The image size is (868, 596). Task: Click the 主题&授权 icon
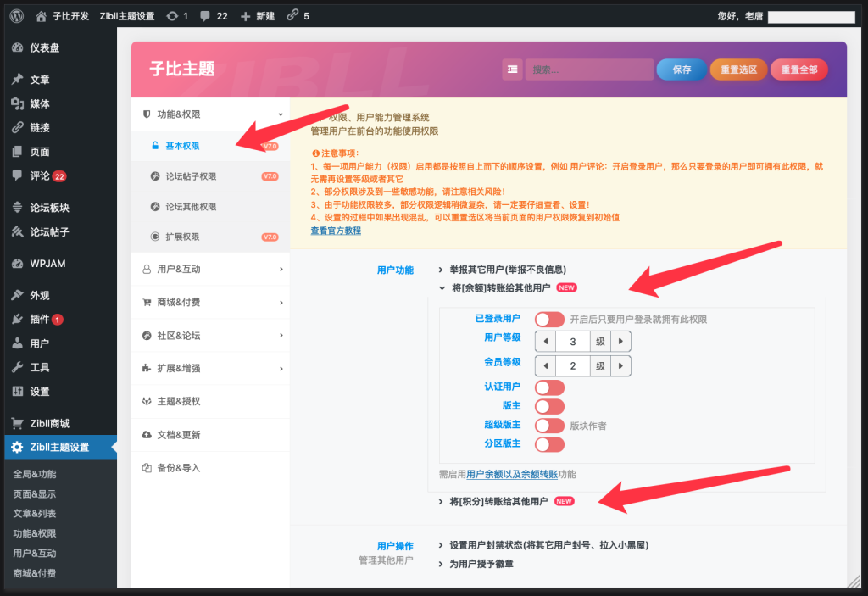point(147,401)
